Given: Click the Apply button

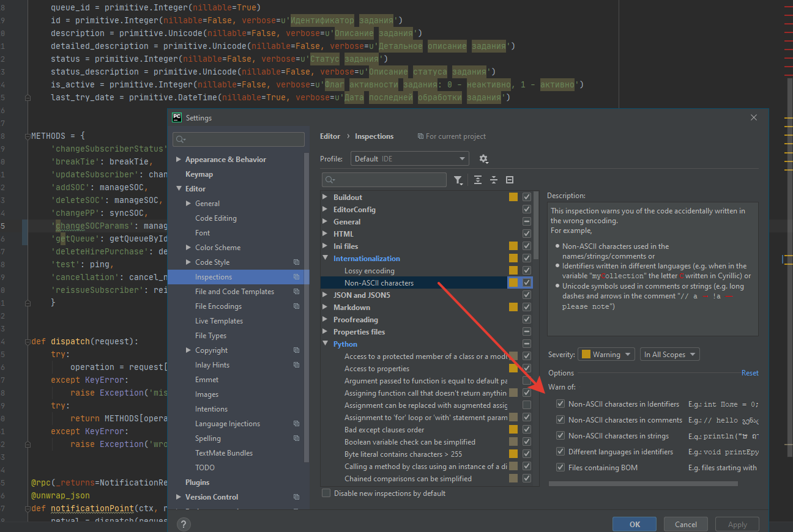Looking at the screenshot, I should coord(737,524).
